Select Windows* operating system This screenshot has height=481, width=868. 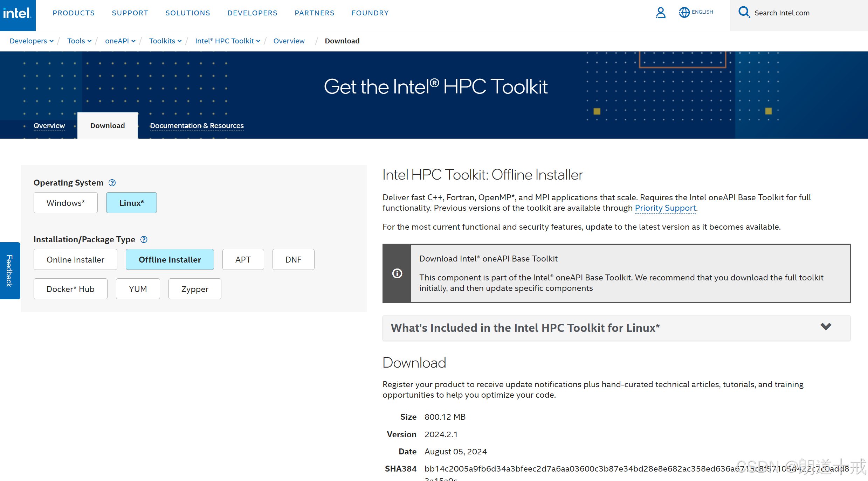[66, 203]
